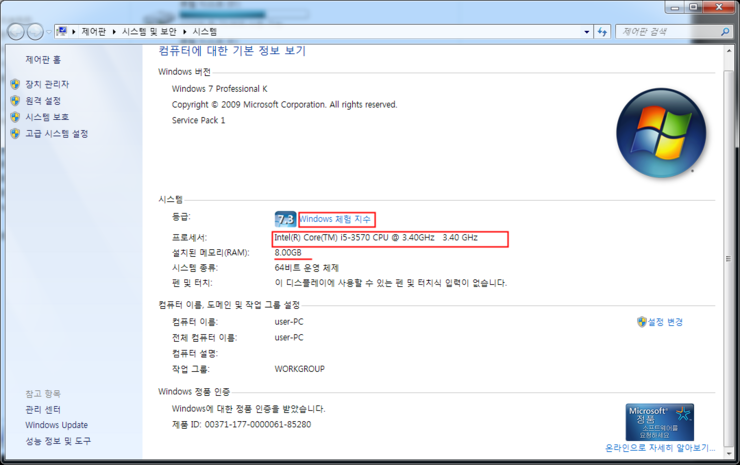Expand arrow after 시스템 및 보안 breadcrumb
The height and width of the screenshot is (465, 740).
(x=185, y=32)
